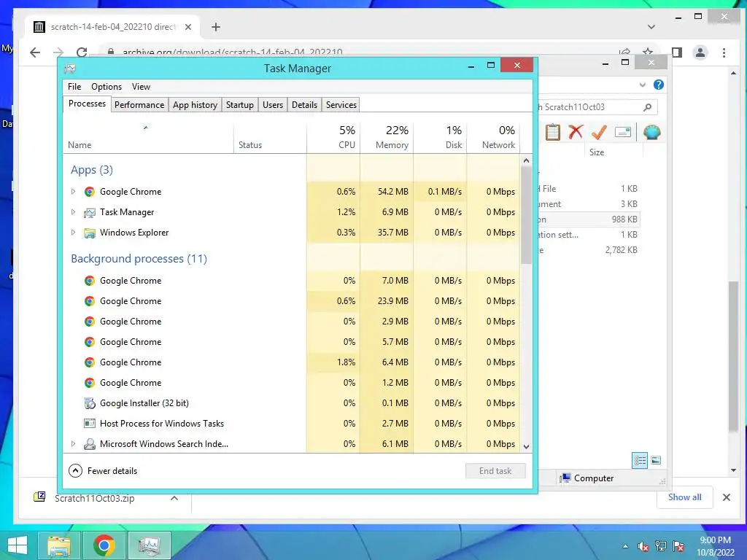
Task: Open the File menu in Task Manager
Action: click(74, 87)
